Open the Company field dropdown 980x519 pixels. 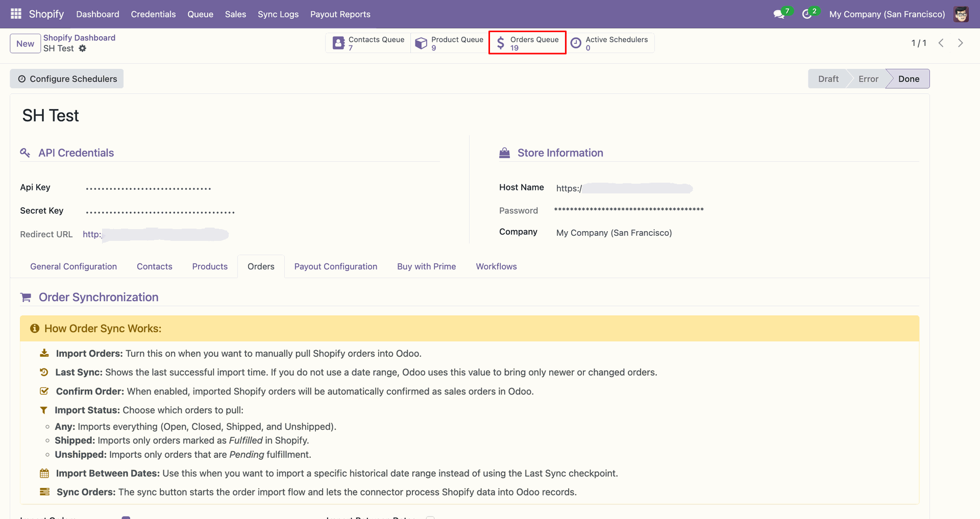614,233
